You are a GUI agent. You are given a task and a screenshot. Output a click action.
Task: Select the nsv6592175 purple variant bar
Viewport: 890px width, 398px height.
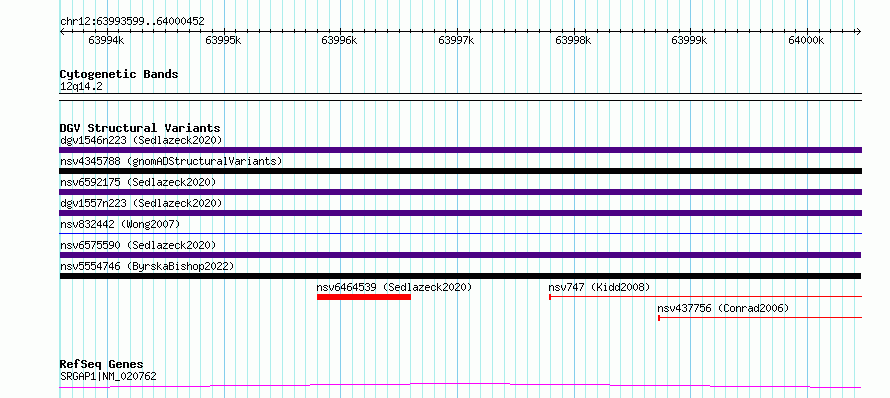(x=460, y=192)
